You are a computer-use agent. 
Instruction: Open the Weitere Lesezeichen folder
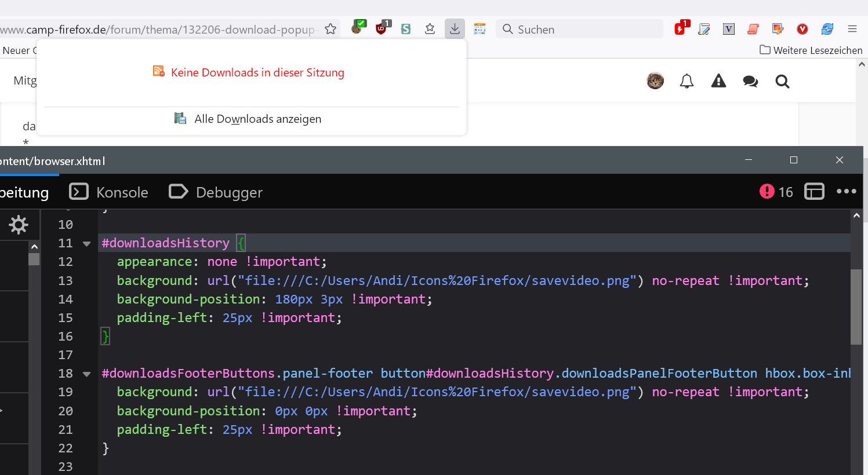point(811,50)
